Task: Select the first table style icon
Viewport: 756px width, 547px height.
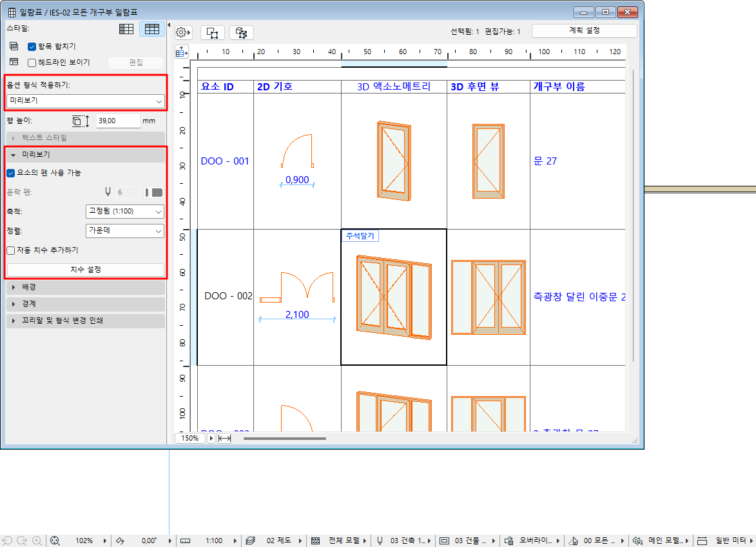Action: [126, 29]
